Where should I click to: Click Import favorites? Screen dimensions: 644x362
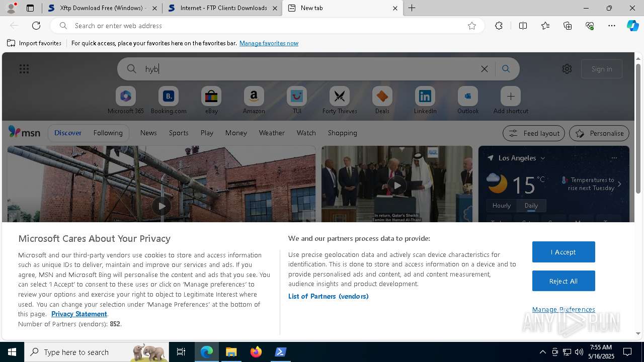coord(34,43)
